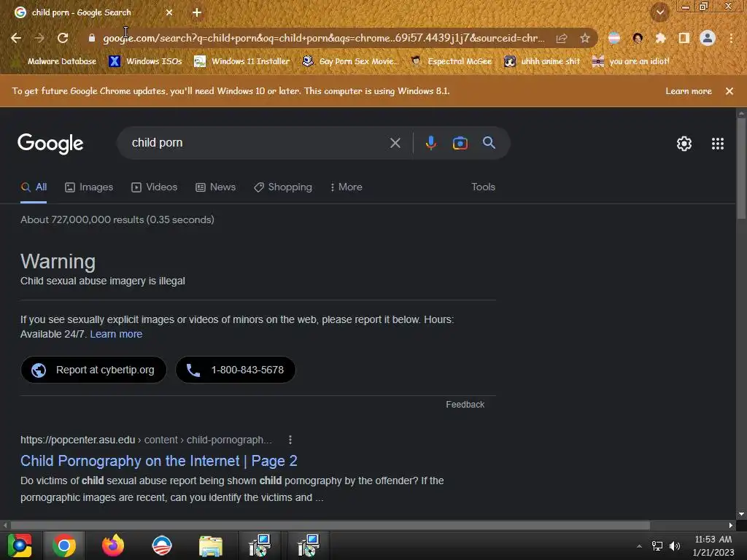
Task: Show hidden system tray icons
Action: [639, 546]
